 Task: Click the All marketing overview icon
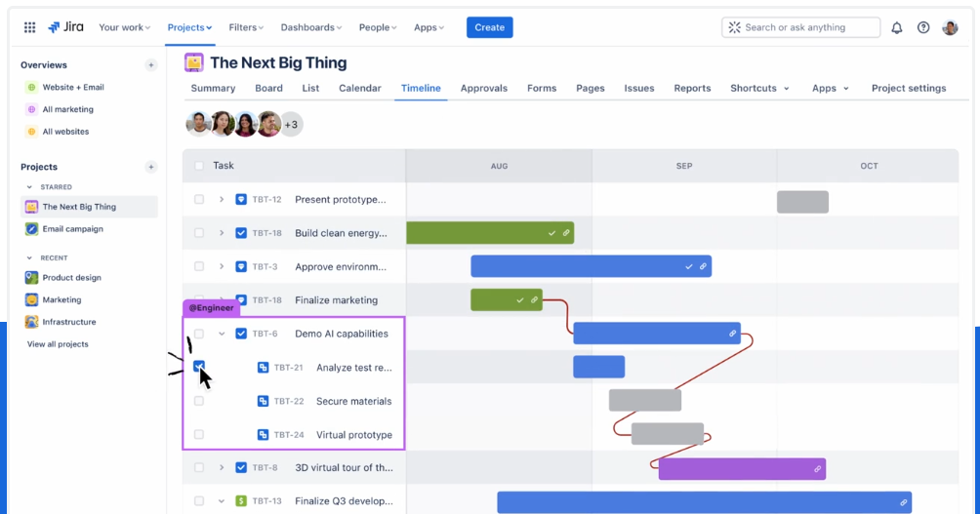tap(31, 109)
